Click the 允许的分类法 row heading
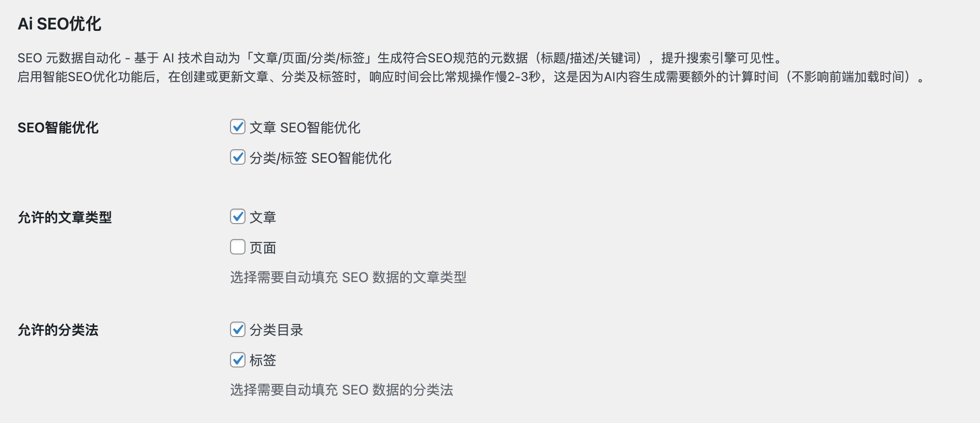The height and width of the screenshot is (423, 980). click(x=58, y=330)
